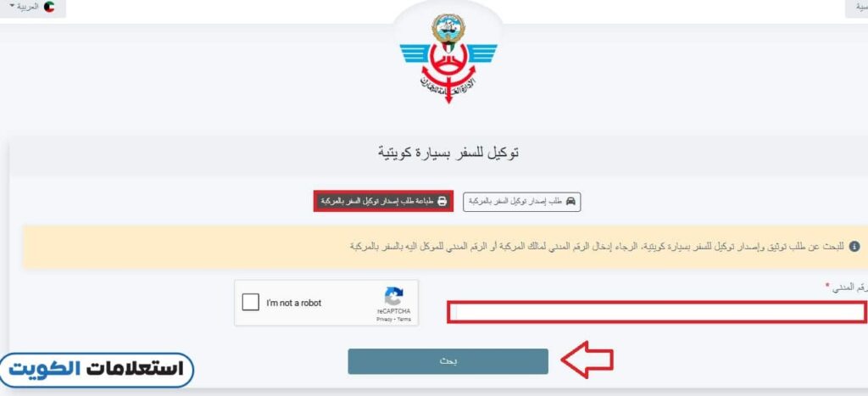The image size is (868, 396).
Task: Open the language menu labeled العربية
Action: pos(33,8)
